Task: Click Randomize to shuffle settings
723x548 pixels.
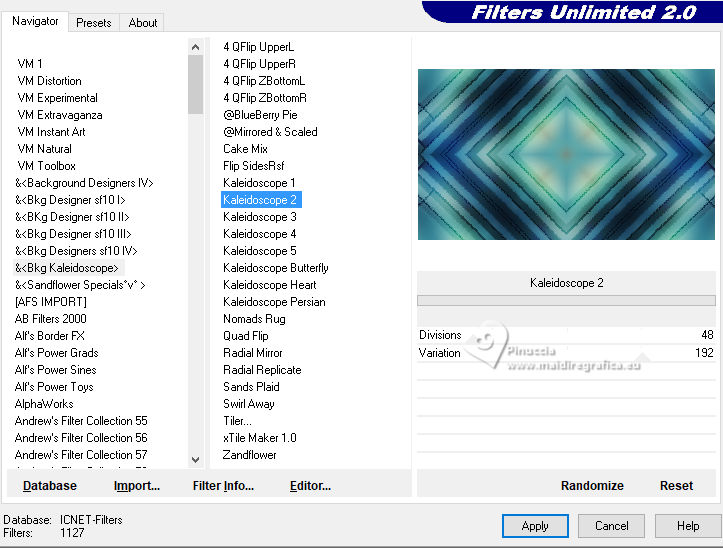Action: pos(592,486)
